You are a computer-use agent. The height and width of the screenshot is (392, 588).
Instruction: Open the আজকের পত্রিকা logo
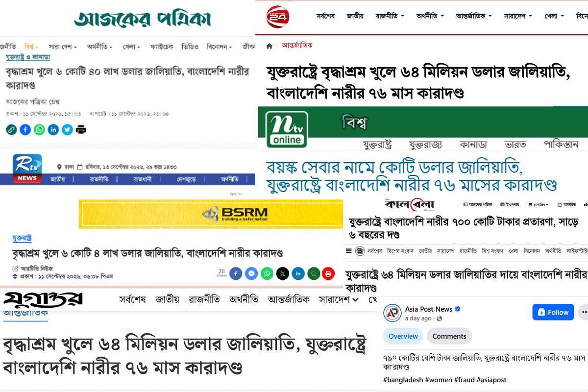tap(143, 19)
